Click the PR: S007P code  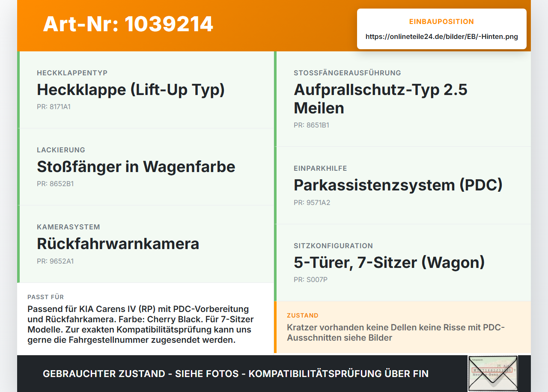(311, 280)
